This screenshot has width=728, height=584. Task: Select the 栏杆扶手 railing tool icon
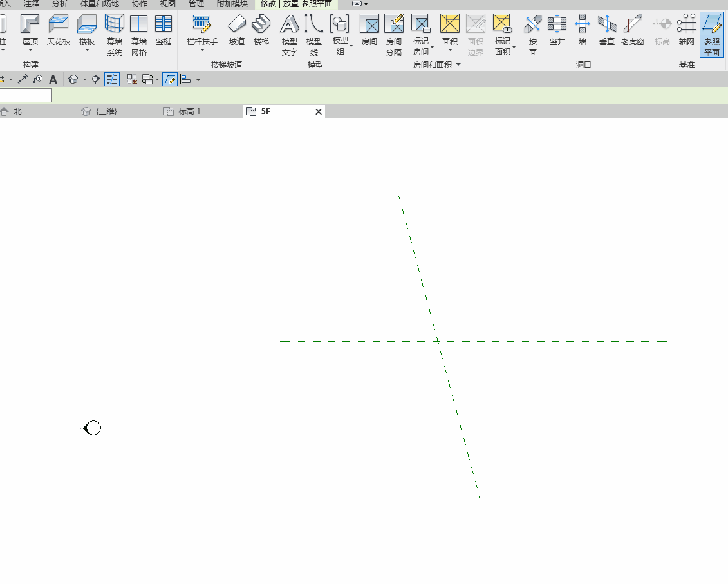[x=202, y=24]
